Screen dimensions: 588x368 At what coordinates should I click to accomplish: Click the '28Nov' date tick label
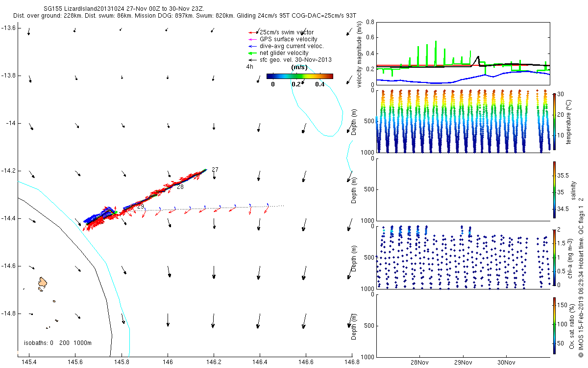(x=420, y=363)
